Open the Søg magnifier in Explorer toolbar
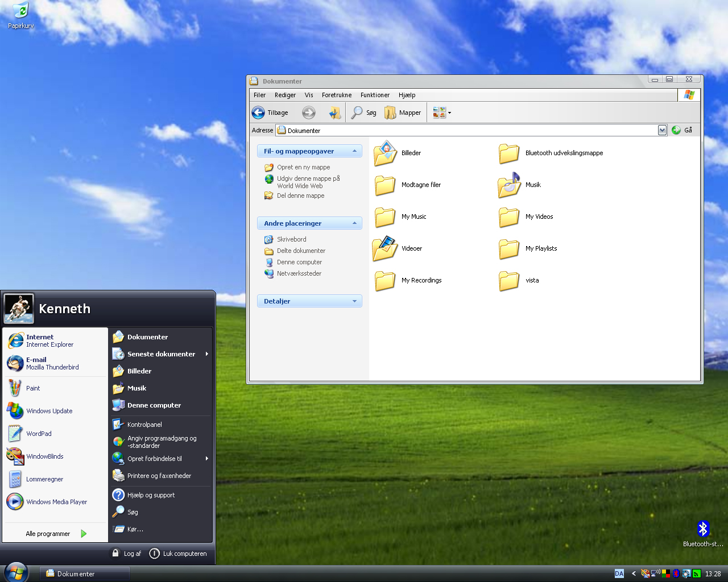 pyautogui.click(x=357, y=113)
